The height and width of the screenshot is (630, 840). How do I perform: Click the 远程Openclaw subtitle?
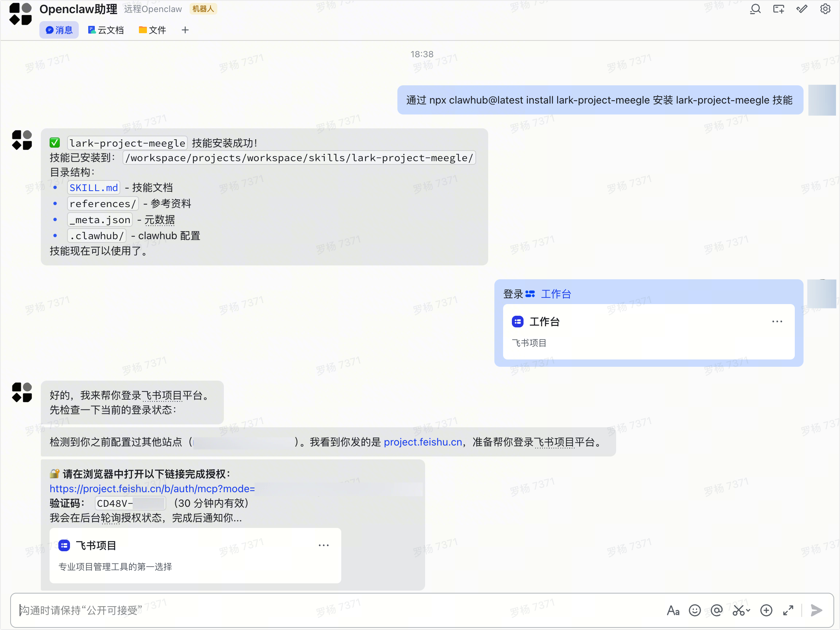coord(153,9)
